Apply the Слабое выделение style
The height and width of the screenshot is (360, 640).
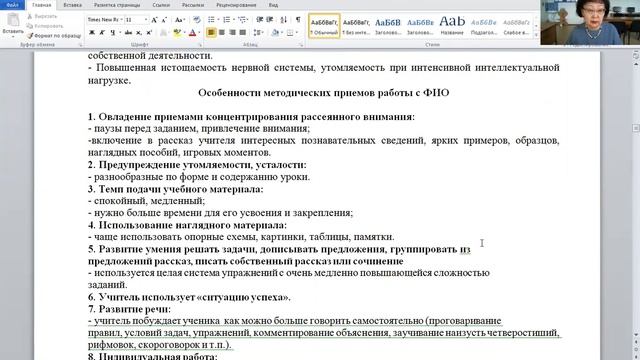pos(516,26)
